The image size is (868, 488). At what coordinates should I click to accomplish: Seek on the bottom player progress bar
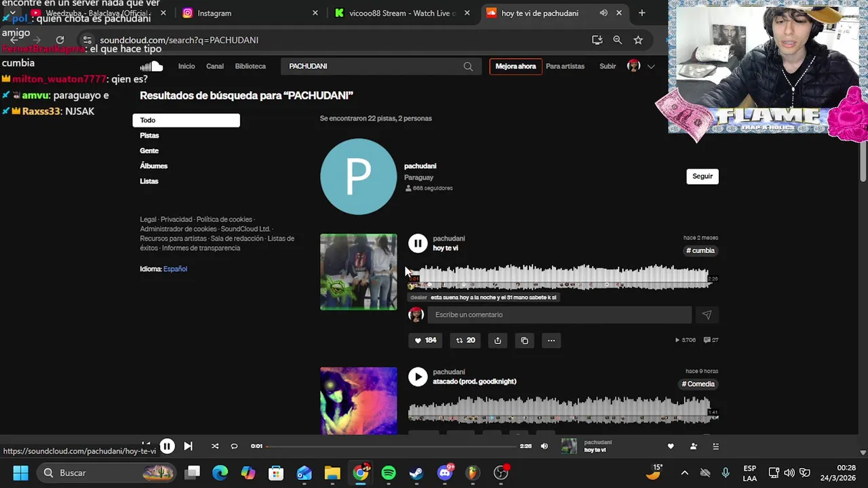391,446
